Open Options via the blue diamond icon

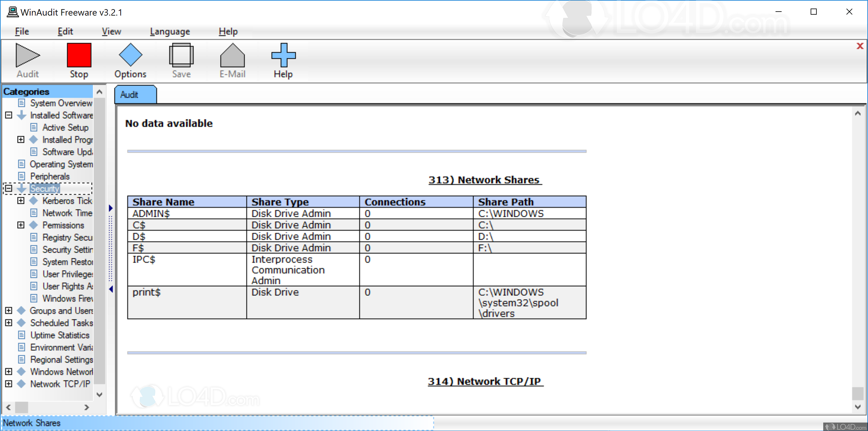130,56
